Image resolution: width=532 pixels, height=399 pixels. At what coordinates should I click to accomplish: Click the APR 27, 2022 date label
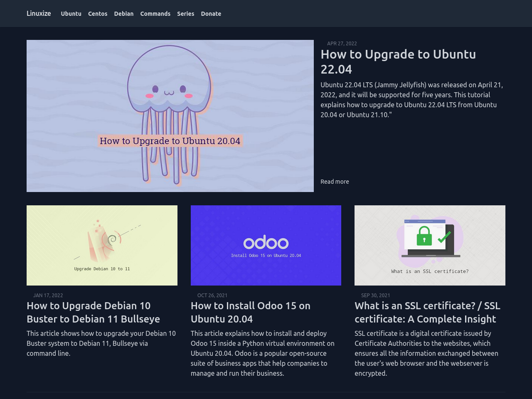pos(342,43)
